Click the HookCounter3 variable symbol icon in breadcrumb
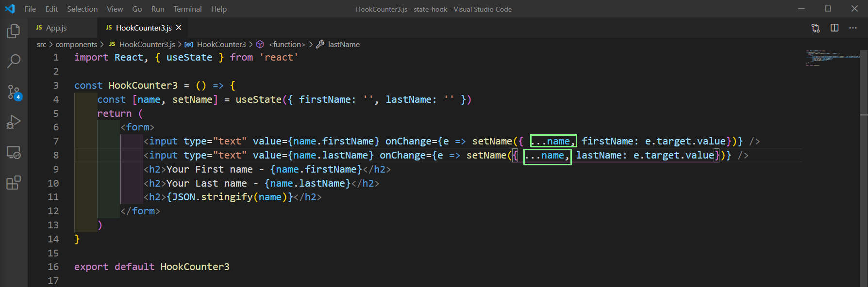This screenshot has height=287, width=868. pyautogui.click(x=189, y=44)
